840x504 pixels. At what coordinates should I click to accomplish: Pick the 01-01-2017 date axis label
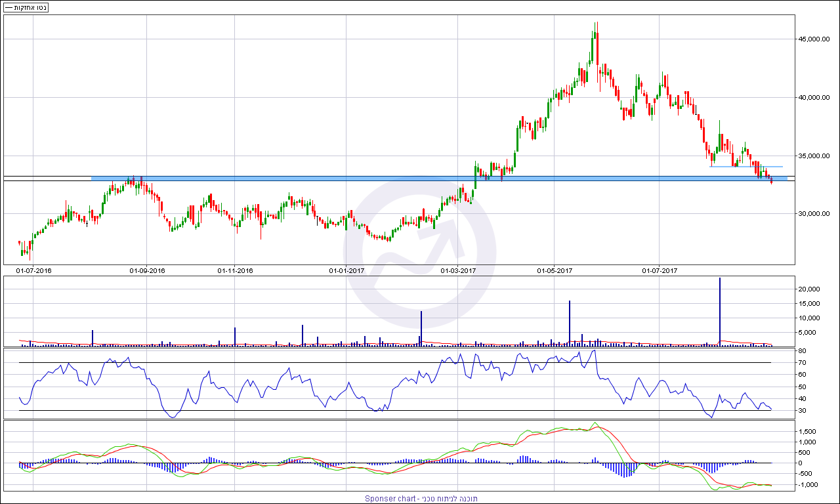click(346, 270)
